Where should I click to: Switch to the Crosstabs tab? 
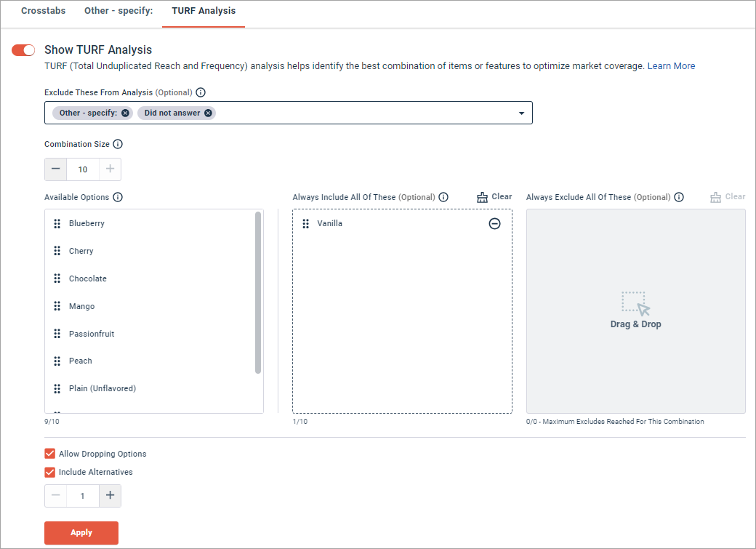44,11
